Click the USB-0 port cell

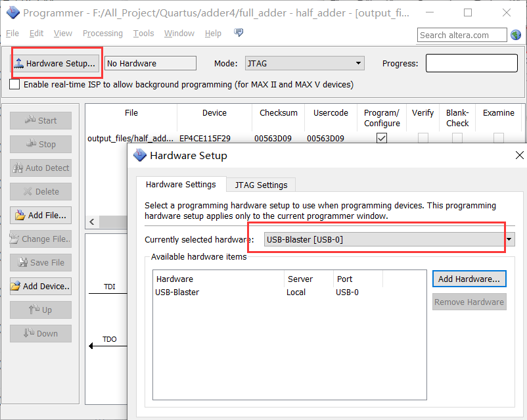[x=347, y=292]
